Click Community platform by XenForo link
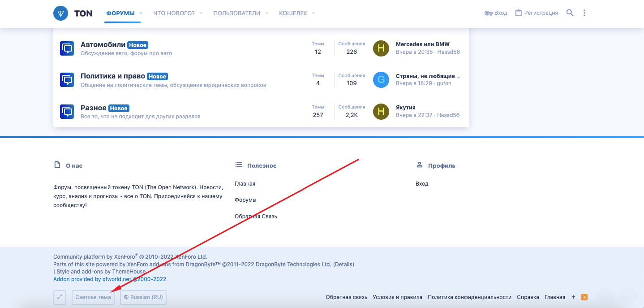644x308 pixels. click(x=130, y=257)
